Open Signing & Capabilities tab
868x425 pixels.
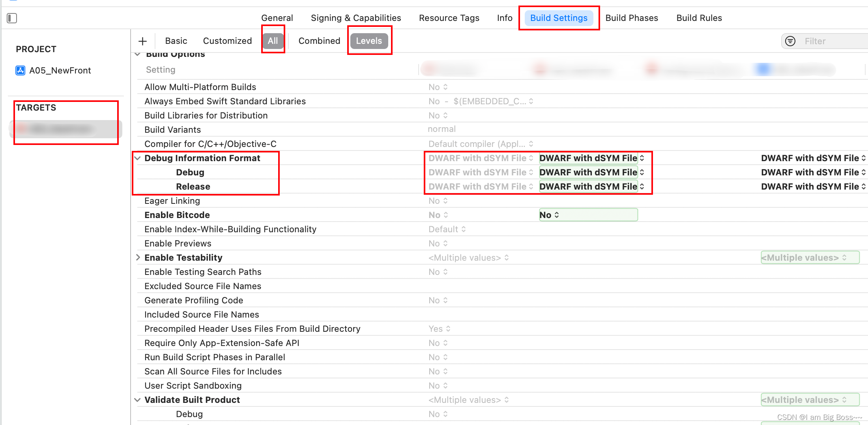356,18
